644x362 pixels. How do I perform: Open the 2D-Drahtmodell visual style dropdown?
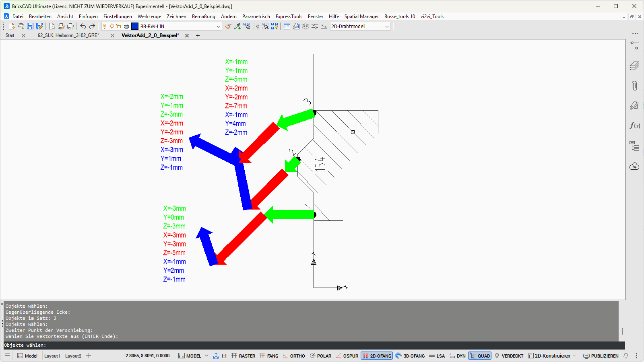click(x=387, y=27)
